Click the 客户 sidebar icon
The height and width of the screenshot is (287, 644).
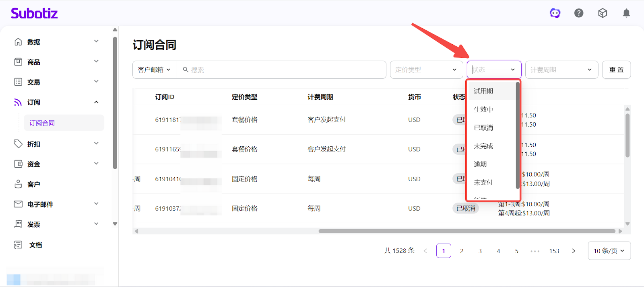[18, 184]
